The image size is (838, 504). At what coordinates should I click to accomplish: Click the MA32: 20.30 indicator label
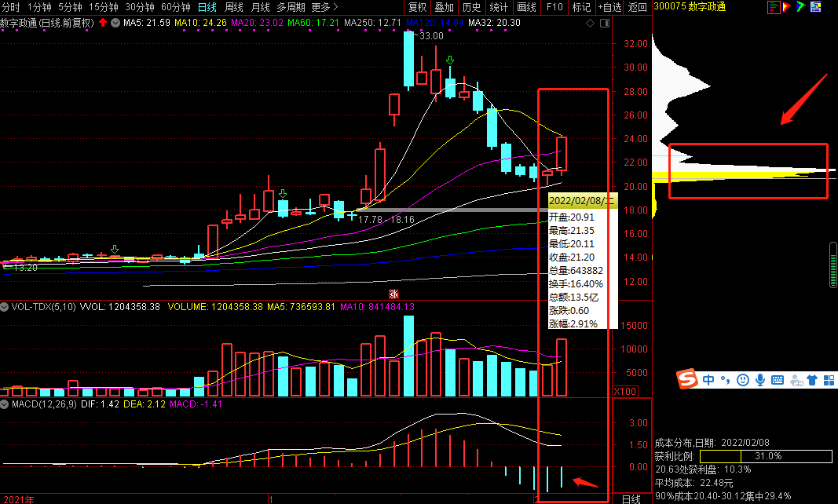point(494,23)
